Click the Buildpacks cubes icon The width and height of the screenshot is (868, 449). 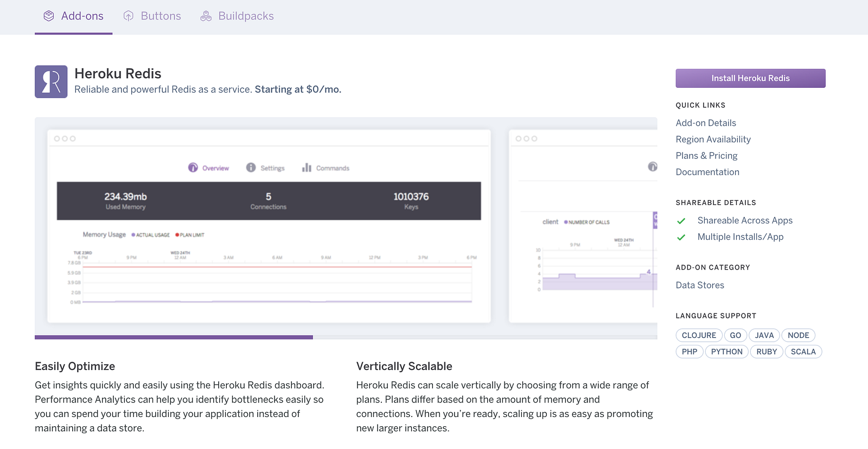click(206, 16)
